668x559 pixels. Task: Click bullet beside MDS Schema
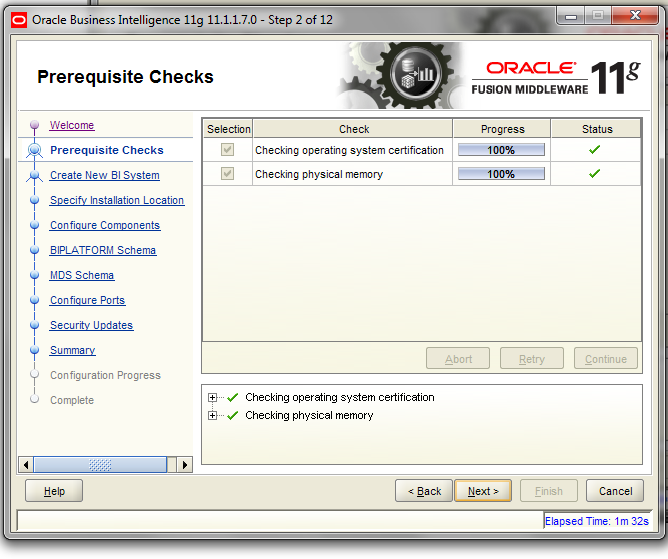pyautogui.click(x=35, y=275)
